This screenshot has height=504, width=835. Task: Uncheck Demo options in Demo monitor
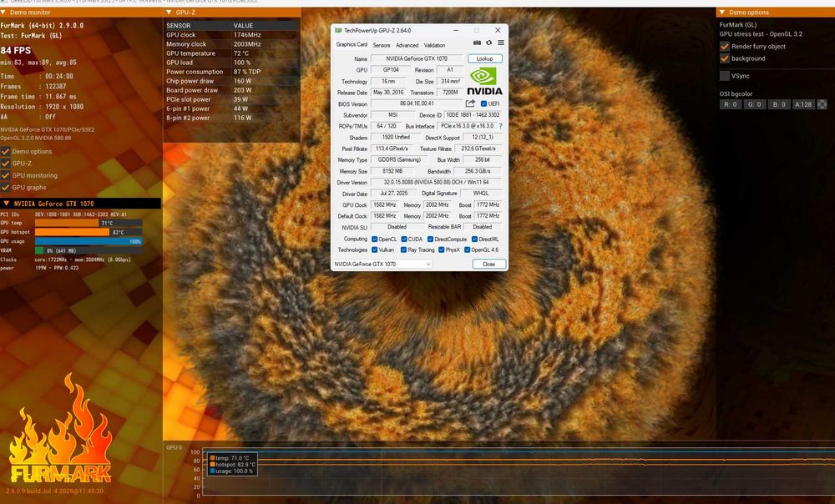coord(5,151)
